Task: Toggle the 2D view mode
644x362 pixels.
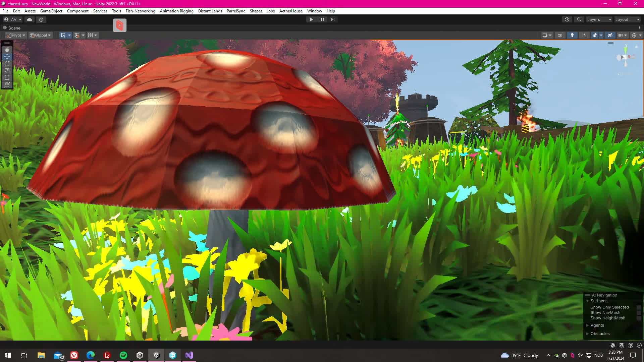Action: click(x=560, y=35)
